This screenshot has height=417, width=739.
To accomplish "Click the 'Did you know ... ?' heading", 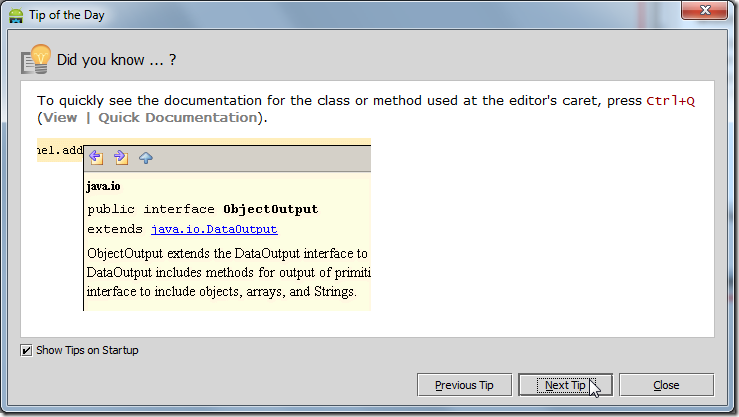I will pos(116,60).
